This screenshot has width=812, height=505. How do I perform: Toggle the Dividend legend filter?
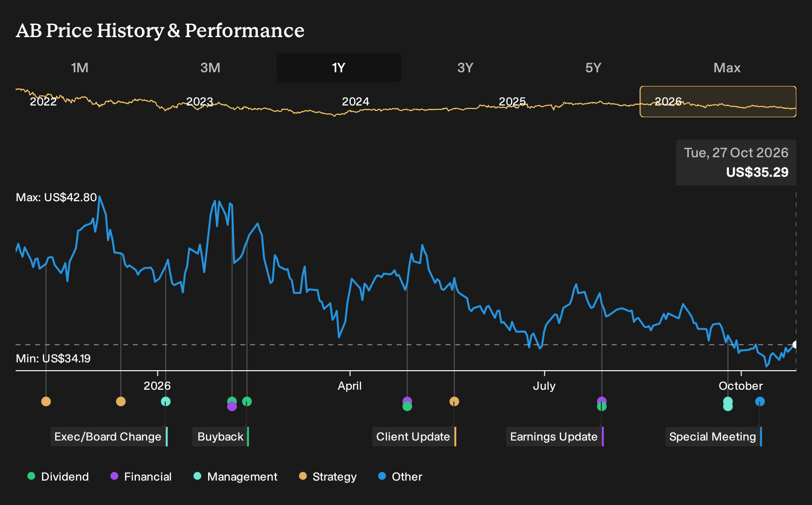click(58, 477)
